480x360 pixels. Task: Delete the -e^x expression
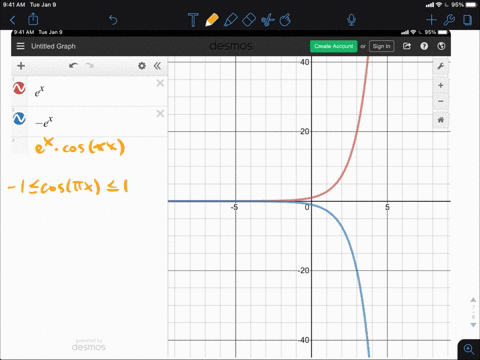[160, 114]
